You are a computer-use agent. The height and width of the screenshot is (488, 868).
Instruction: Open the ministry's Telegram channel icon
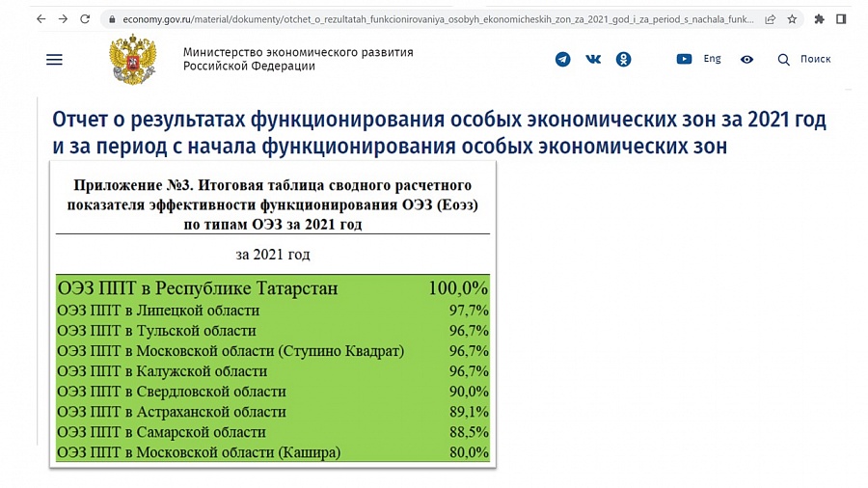click(562, 59)
